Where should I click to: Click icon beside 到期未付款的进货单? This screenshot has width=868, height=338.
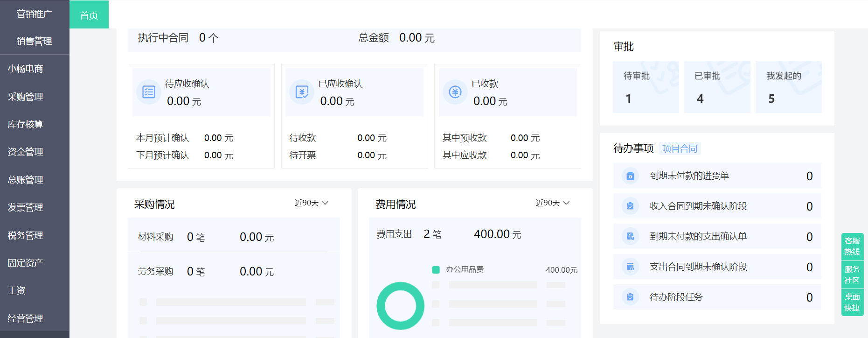pos(630,176)
